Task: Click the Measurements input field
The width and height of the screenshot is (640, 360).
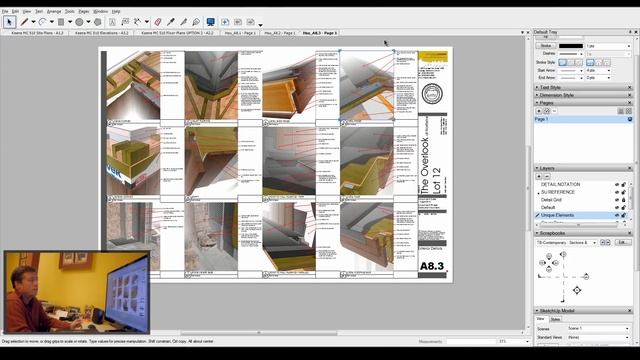Action: click(x=471, y=341)
